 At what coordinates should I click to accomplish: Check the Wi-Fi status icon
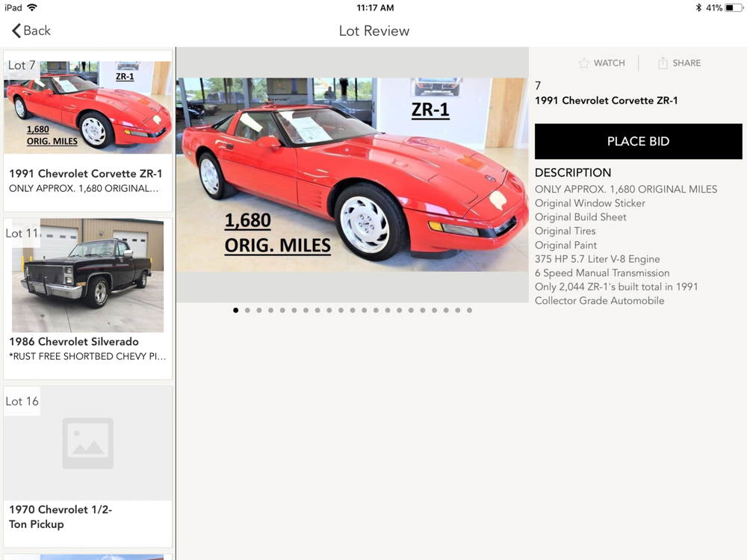(32, 7)
